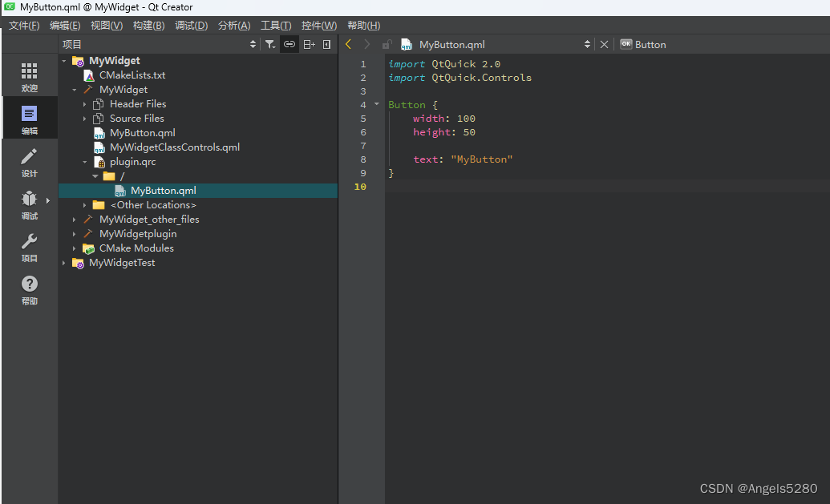Screen dimensions: 830x504
Task: Fold the Button block at line 4
Action: click(377, 105)
